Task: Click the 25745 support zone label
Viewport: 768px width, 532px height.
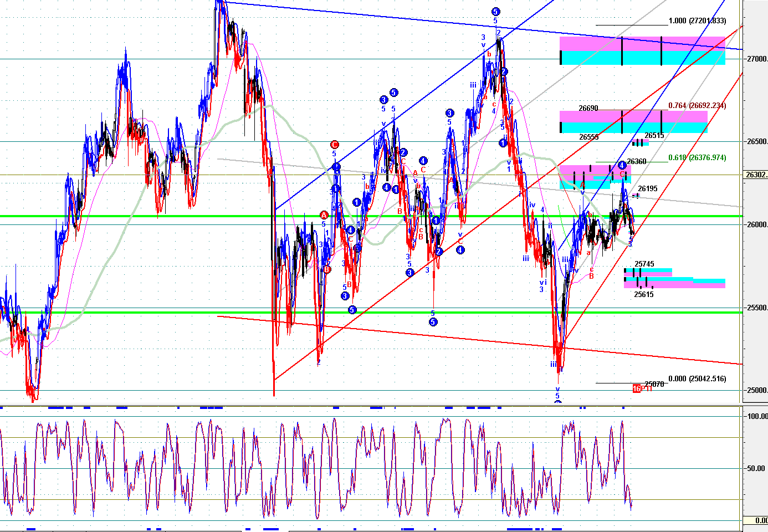Action: 644,264
